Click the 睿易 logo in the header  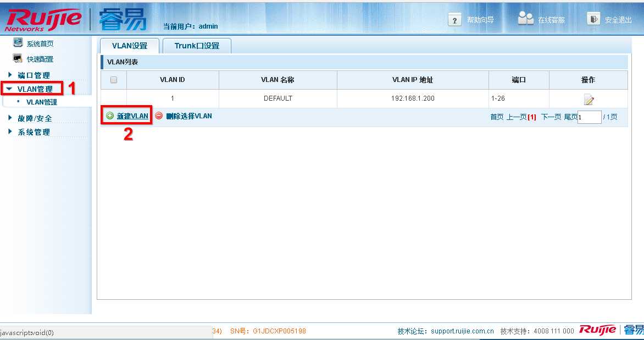tap(123, 19)
